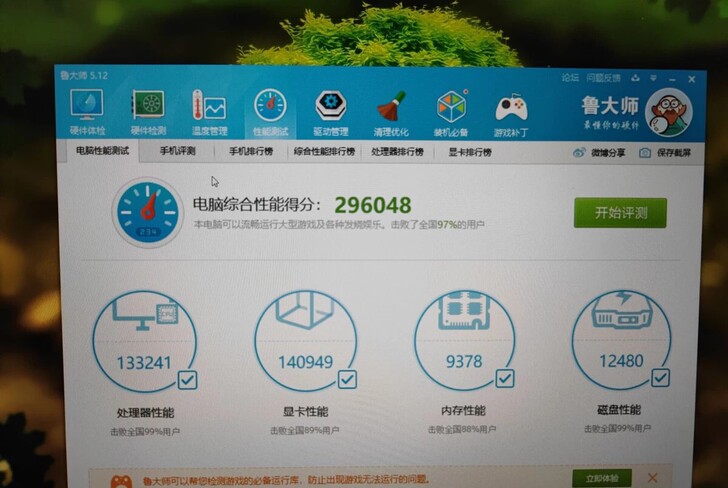Dismiss the bottom banner with red X

click(x=652, y=477)
